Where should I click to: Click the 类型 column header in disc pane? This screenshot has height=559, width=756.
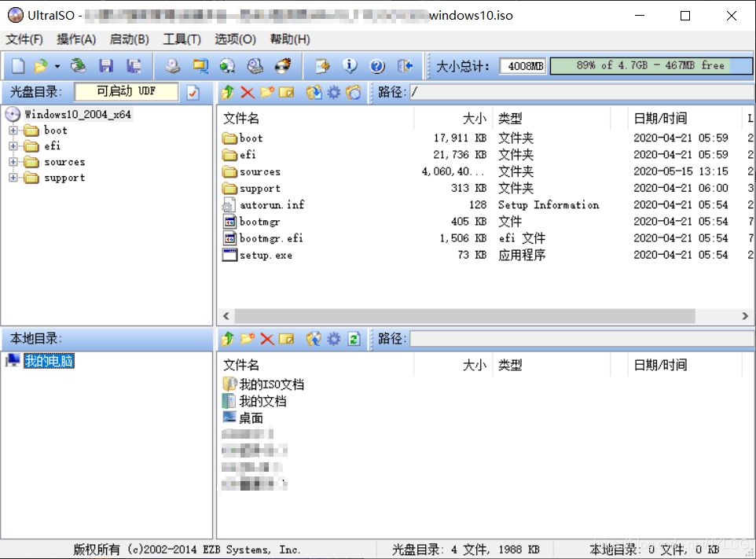(551, 118)
